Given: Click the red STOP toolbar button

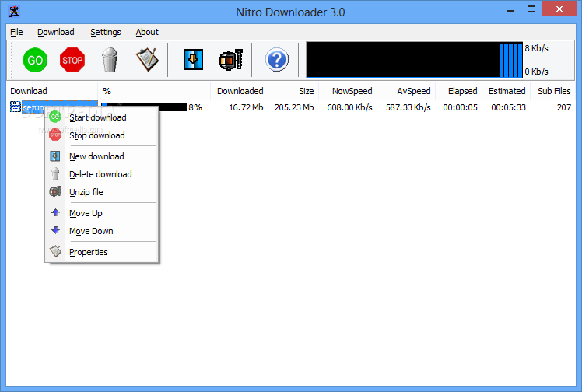Looking at the screenshot, I should [72, 60].
